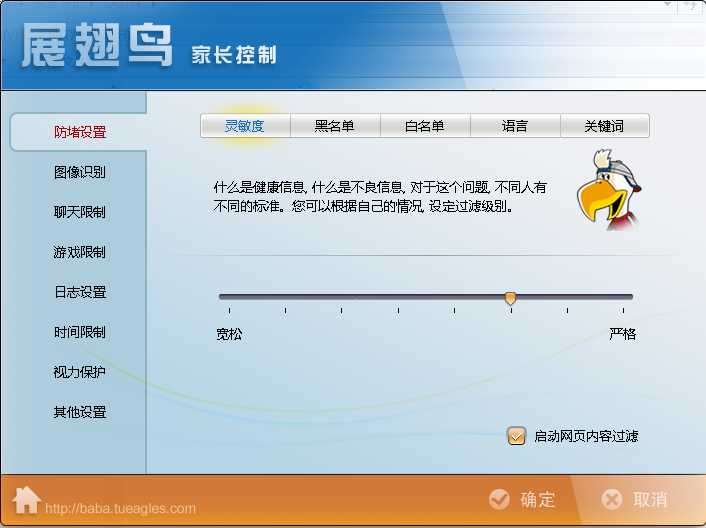This screenshot has width=706, height=528.
Task: Toggle the 启动网页内容过滤 checkbox
Action: tap(517, 436)
